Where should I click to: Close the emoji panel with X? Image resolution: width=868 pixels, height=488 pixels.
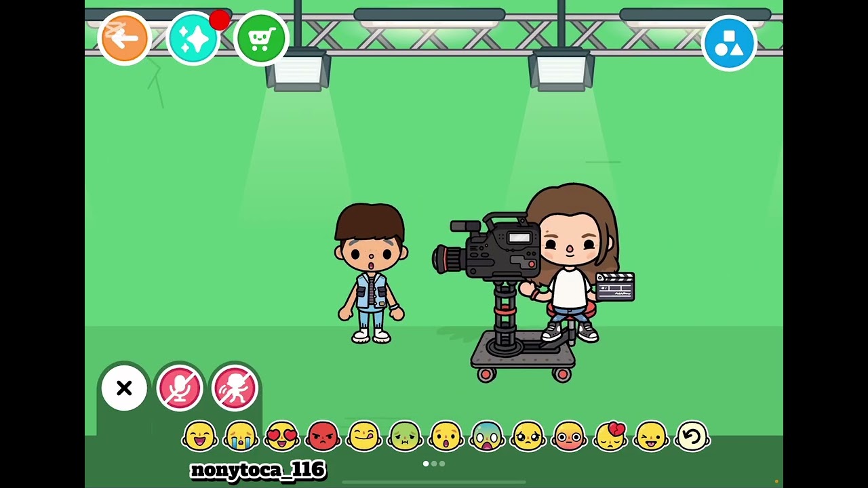124,388
